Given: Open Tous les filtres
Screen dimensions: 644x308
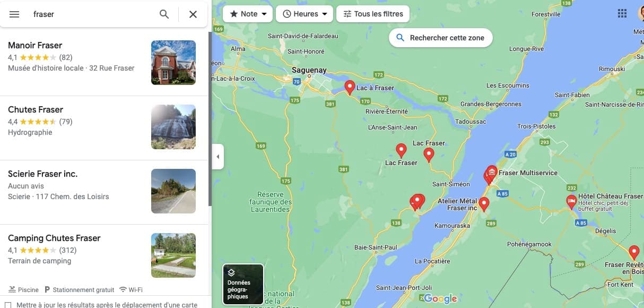Looking at the screenshot, I should tap(373, 14).
